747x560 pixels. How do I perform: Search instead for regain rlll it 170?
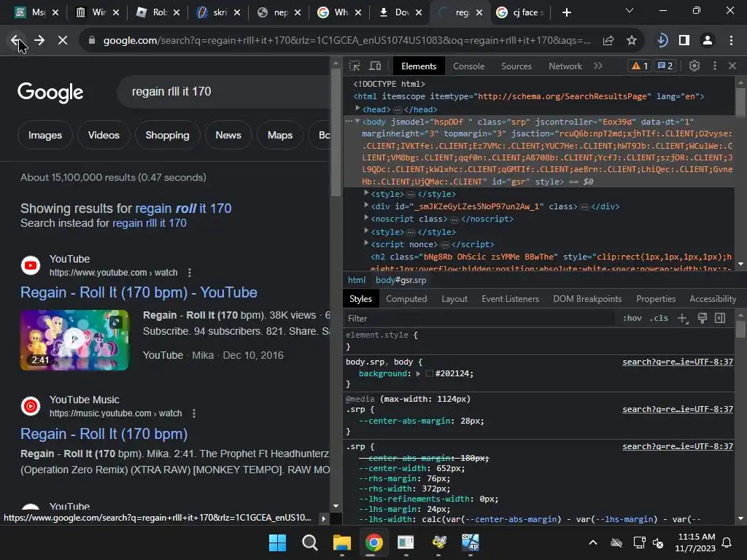(149, 223)
